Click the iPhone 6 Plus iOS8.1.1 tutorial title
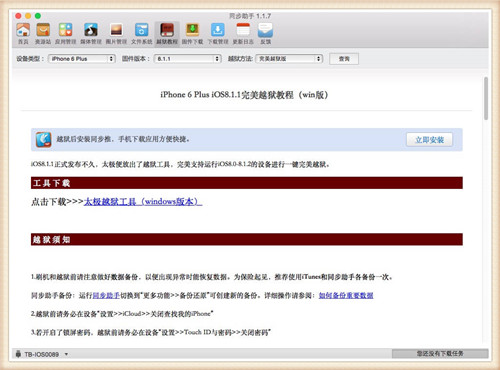500x370 pixels. [244, 95]
